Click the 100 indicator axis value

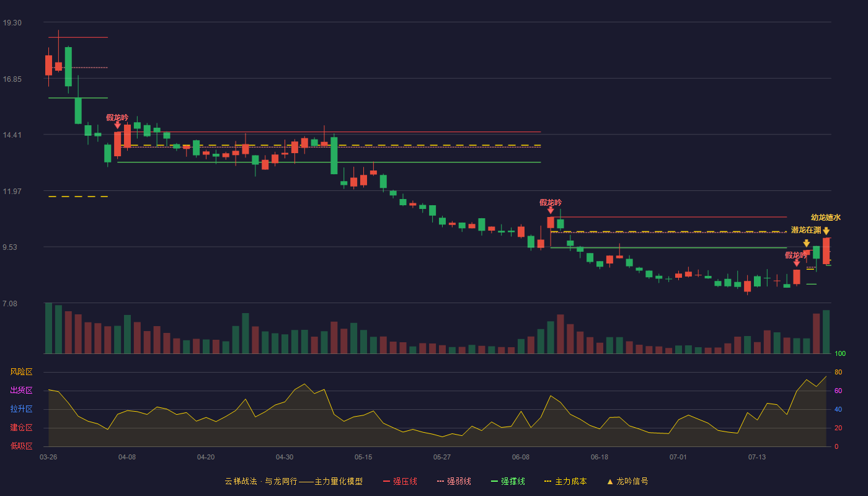coord(840,354)
